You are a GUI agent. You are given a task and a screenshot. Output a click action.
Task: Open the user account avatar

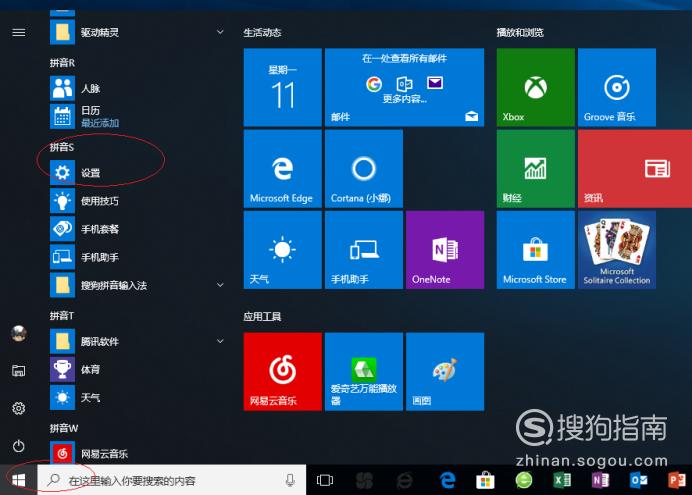pos(19,334)
